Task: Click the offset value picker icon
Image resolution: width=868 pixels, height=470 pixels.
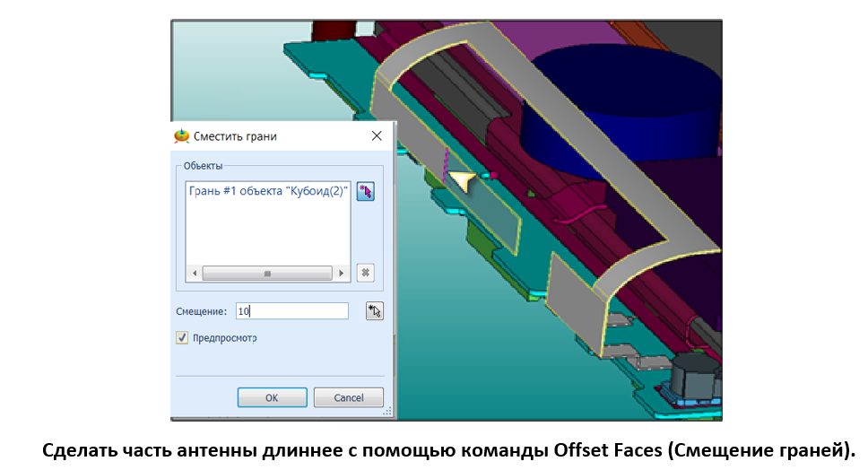Action: pyautogui.click(x=374, y=310)
